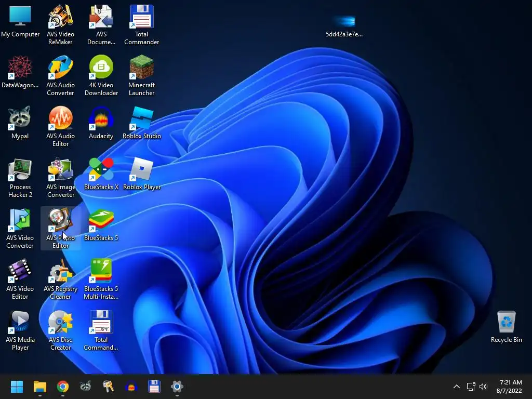Image resolution: width=532 pixels, height=399 pixels.
Task: Open AVS Video Editor shortcut
Action: 20,279
